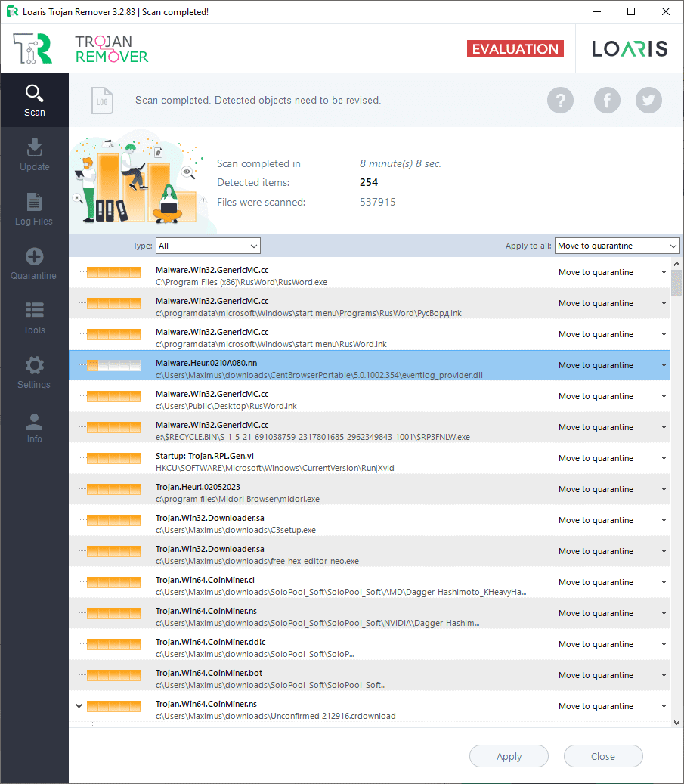The width and height of the screenshot is (684, 784).
Task: Open Settings with the gear icon
Action: (x=35, y=373)
